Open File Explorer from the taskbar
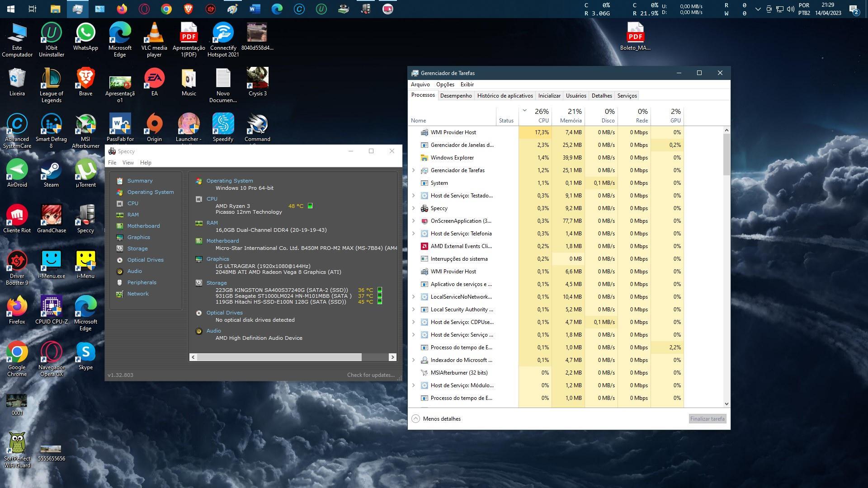 point(55,9)
